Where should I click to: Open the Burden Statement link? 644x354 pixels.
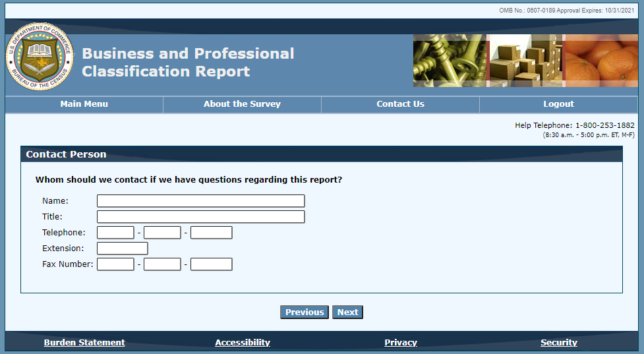(84, 343)
